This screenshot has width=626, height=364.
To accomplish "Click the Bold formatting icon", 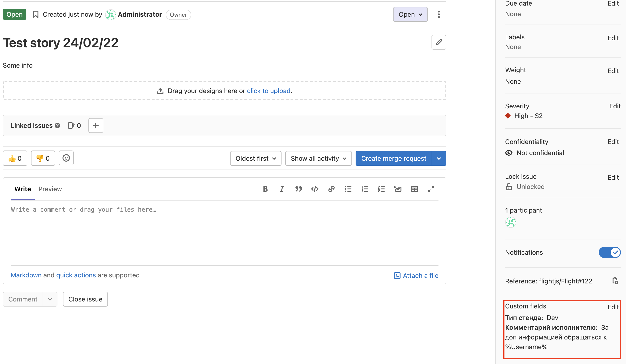I will click(x=265, y=189).
